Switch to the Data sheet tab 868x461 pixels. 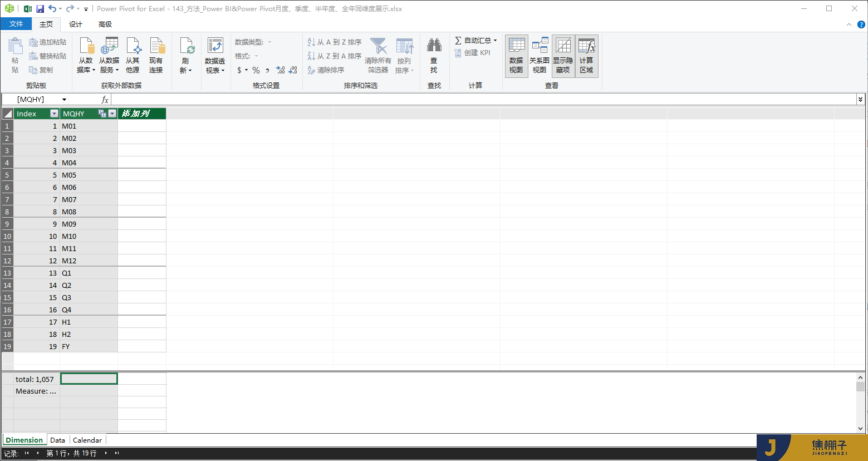point(58,440)
